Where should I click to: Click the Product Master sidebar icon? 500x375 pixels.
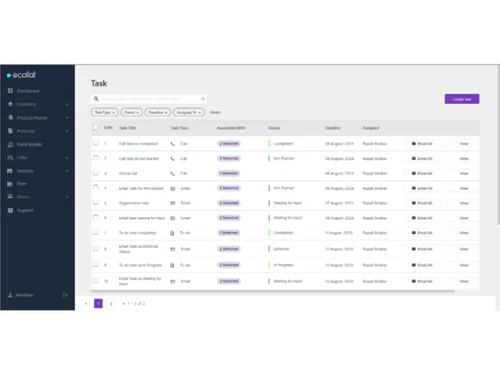tap(10, 117)
